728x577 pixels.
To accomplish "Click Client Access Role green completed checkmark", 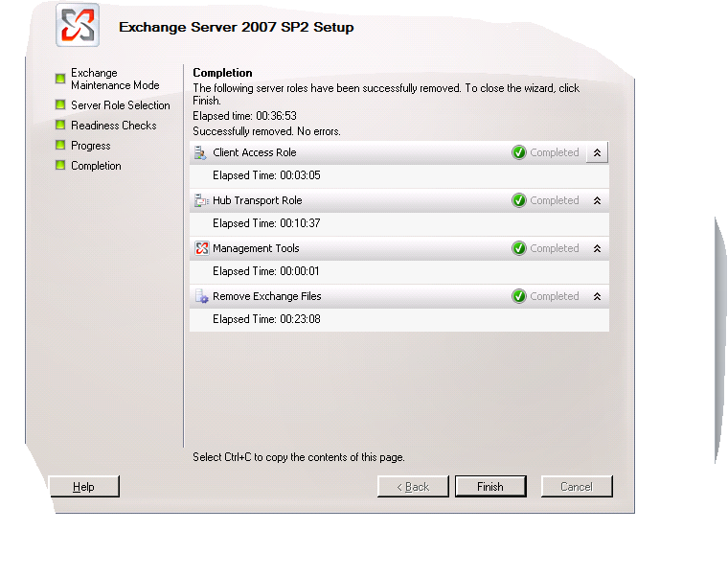I will [519, 152].
